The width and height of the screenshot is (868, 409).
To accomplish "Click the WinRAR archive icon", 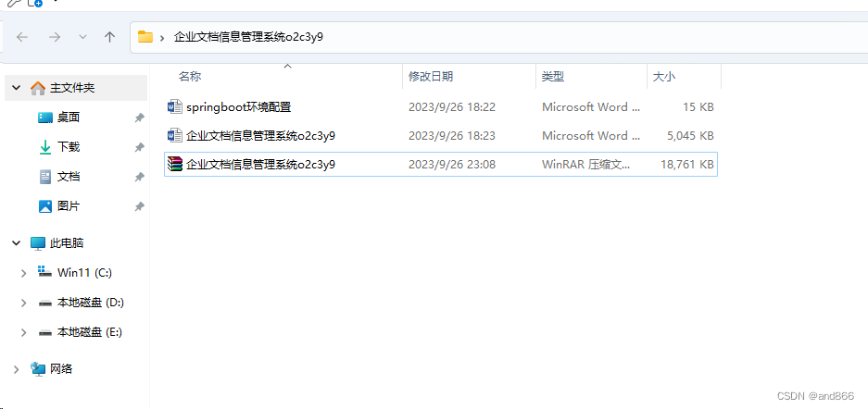I will [x=174, y=164].
